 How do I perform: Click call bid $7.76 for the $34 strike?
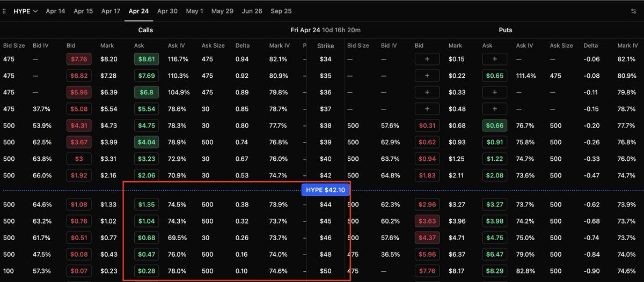click(78, 59)
